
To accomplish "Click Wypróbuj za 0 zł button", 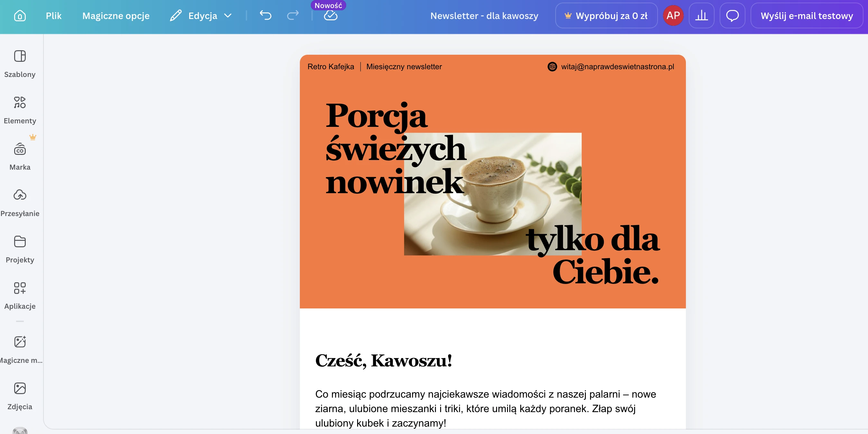I will (606, 15).
